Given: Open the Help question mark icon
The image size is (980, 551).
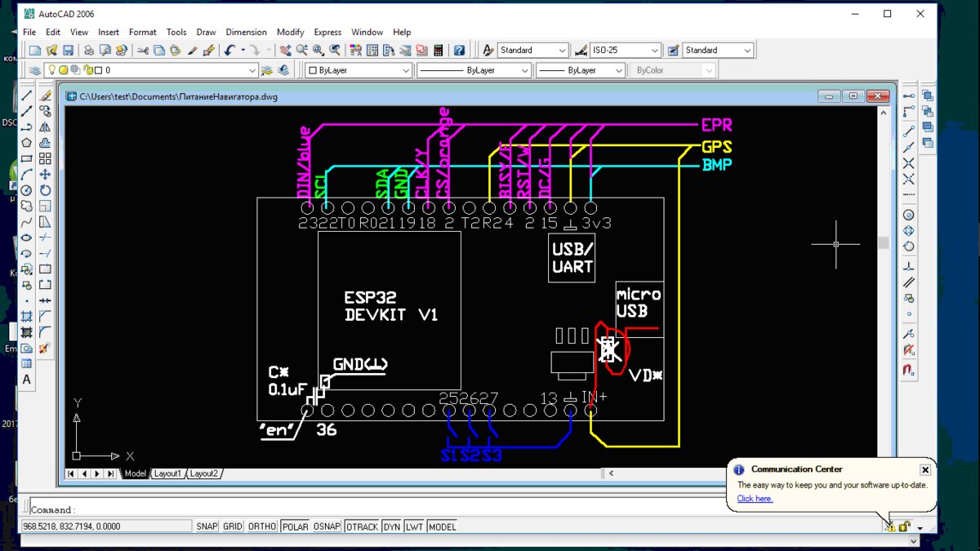Looking at the screenshot, I should (x=459, y=50).
